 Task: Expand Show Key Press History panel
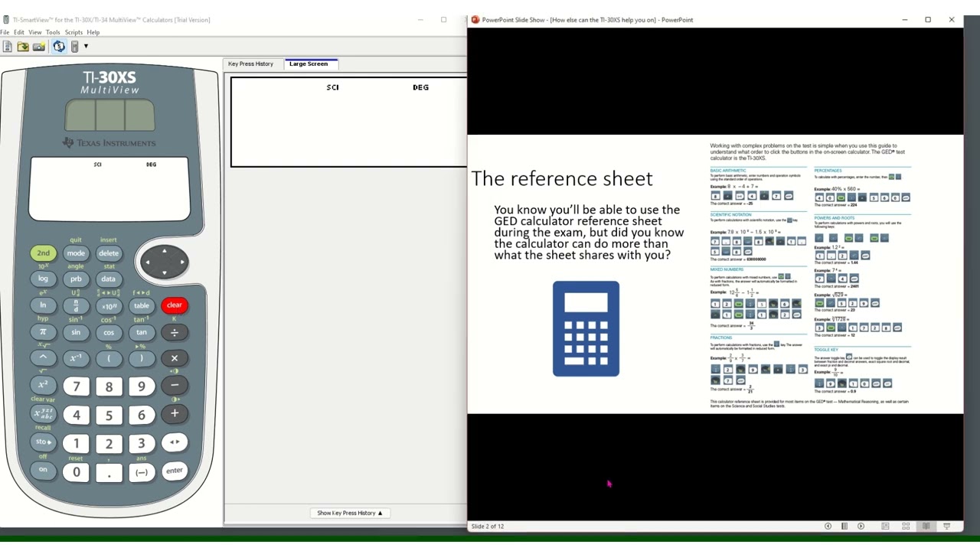(x=349, y=513)
